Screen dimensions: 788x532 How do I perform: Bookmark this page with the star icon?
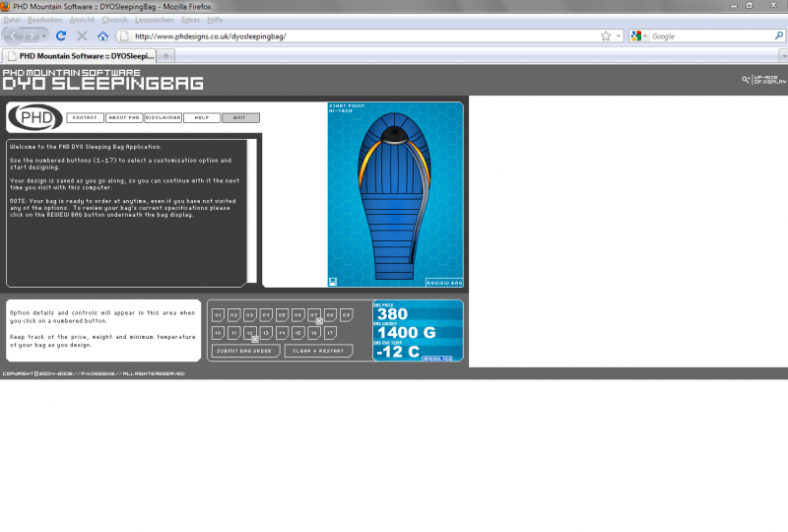606,36
